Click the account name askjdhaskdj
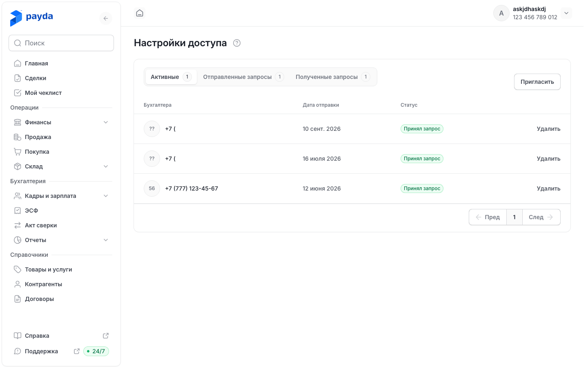The height and width of the screenshot is (368, 588). coord(529,9)
